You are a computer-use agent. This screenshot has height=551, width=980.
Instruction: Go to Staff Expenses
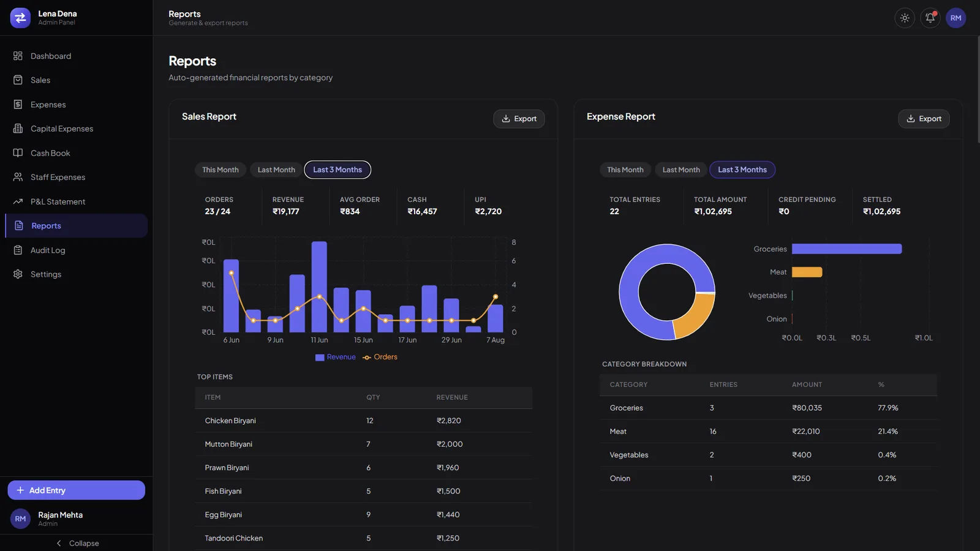[76, 177]
